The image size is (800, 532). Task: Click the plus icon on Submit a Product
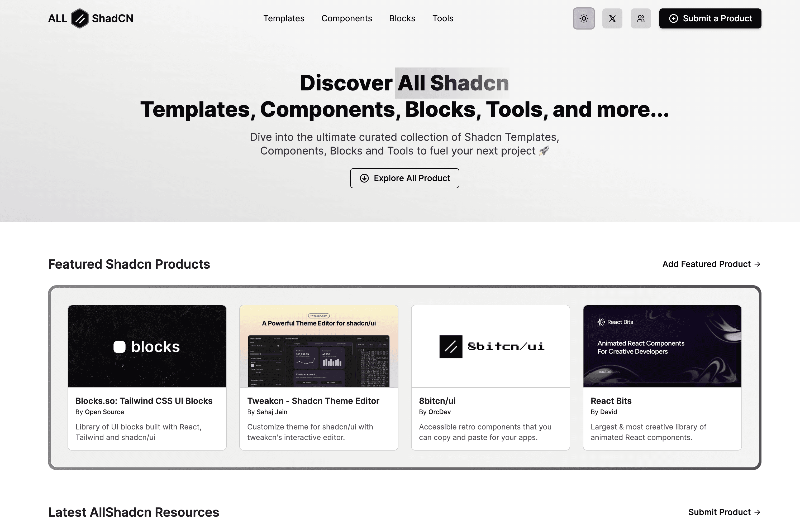pos(673,18)
